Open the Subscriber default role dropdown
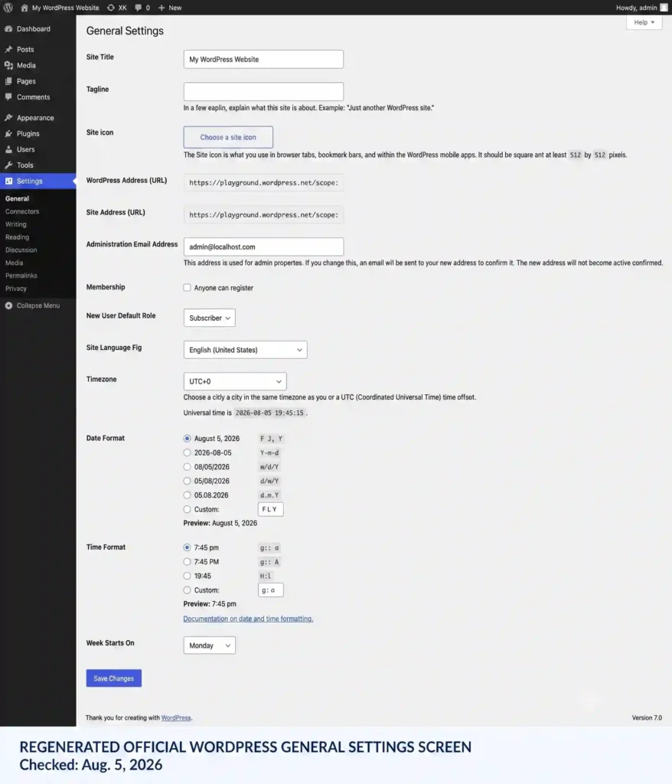This screenshot has height=784, width=672. [210, 318]
